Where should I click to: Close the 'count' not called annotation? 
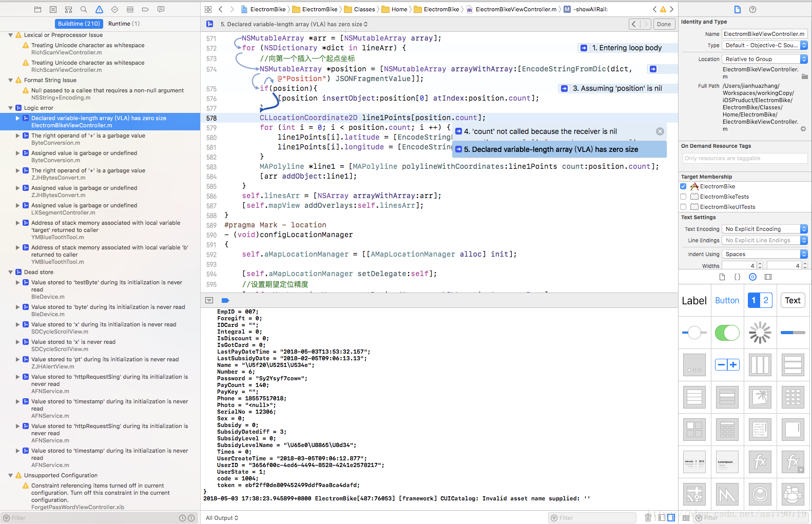[660, 131]
